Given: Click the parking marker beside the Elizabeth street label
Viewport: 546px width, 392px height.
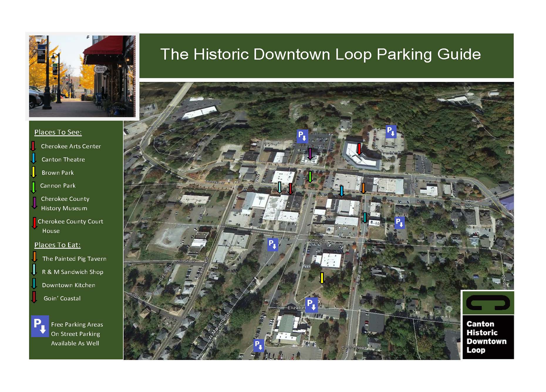Looking at the screenshot, I should pos(311,305).
